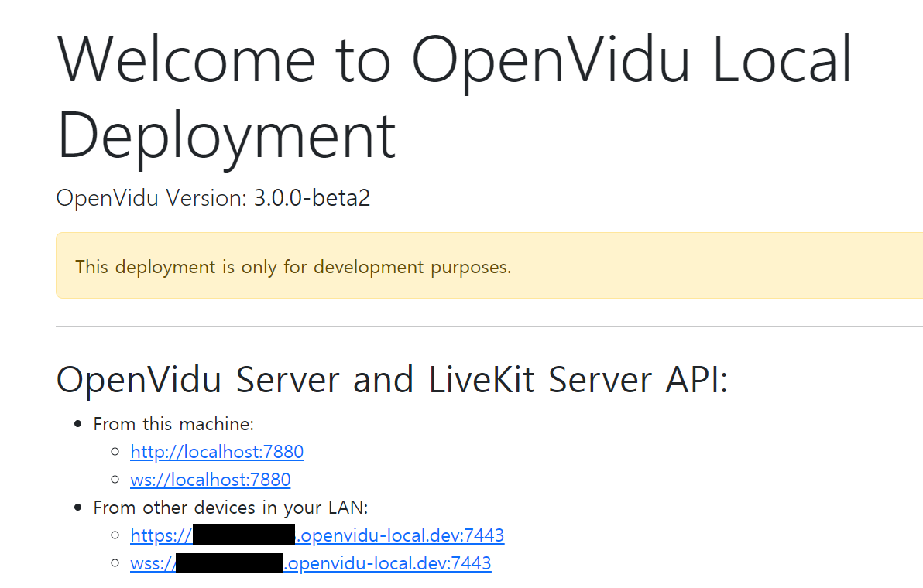Click the 'From this machine:' list item

[173, 424]
